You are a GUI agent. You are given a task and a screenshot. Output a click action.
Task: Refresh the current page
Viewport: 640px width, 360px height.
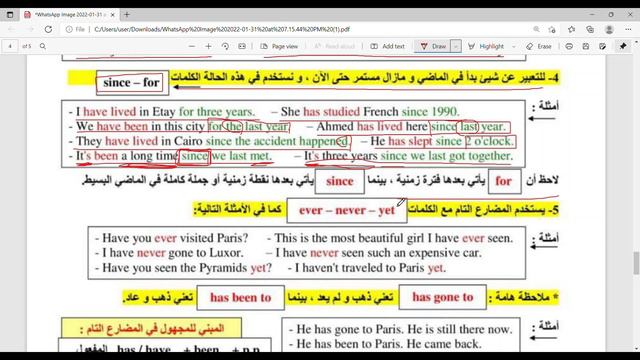(x=48, y=29)
